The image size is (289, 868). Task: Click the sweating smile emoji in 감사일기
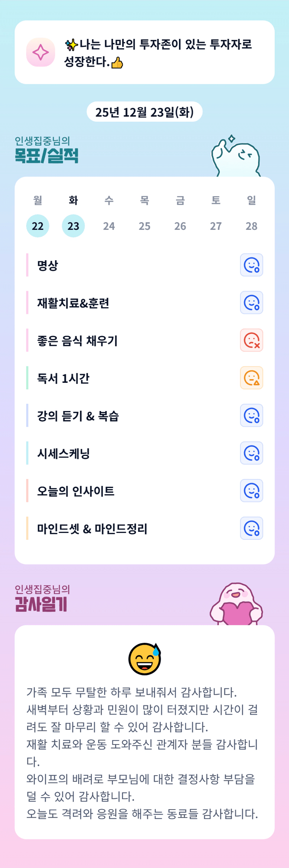(145, 659)
